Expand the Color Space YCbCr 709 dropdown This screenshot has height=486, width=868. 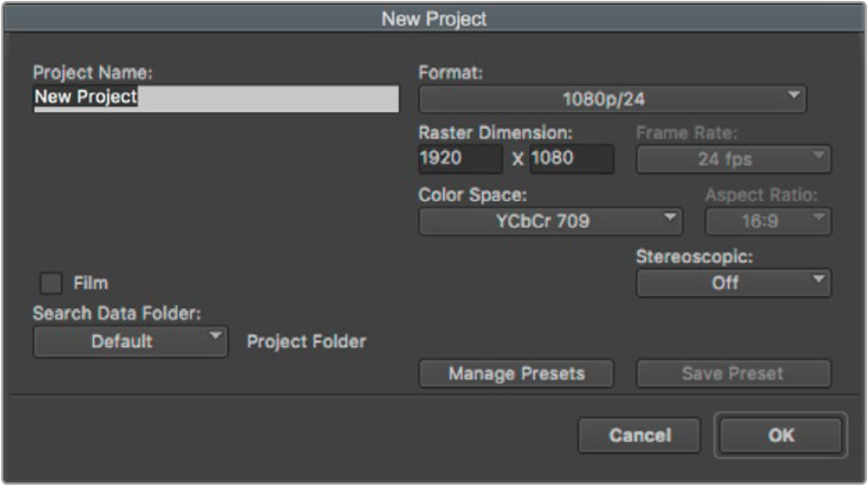tap(550, 221)
